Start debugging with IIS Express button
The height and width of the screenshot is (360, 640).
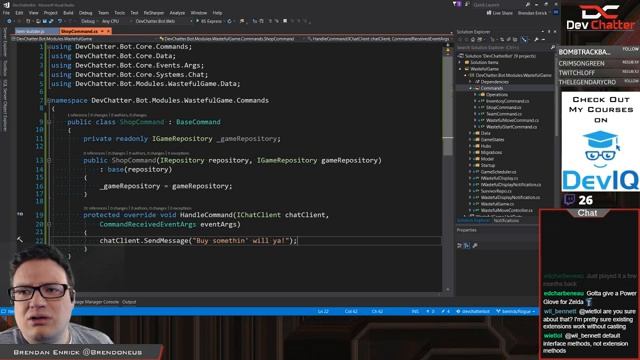pyautogui.click(x=209, y=21)
